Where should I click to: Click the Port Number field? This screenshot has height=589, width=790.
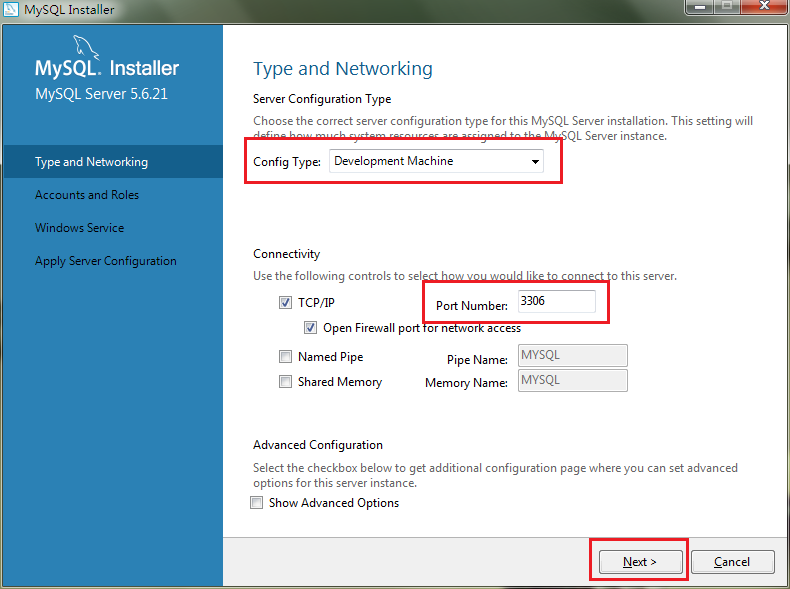coord(557,301)
